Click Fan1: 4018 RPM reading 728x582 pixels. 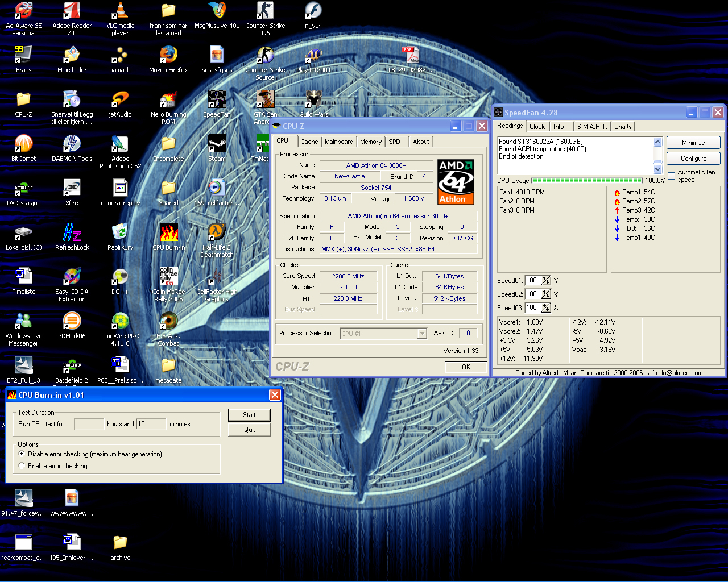tap(522, 192)
